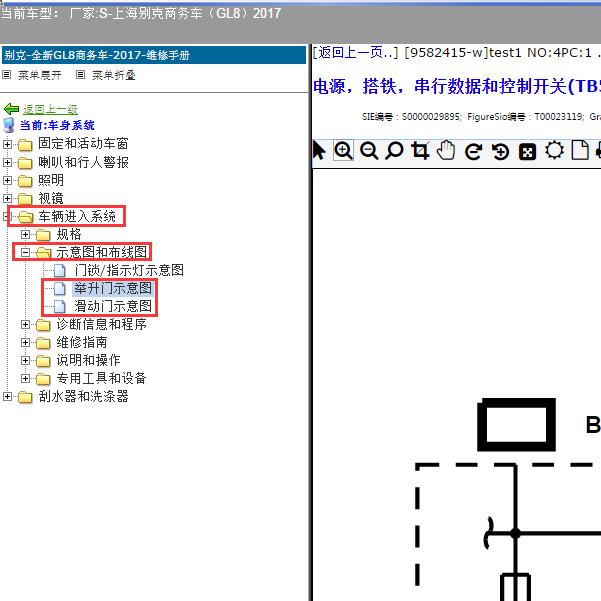Select the crop tool in viewer toolbar
Viewport: 601px width, 601px height.
[420, 150]
